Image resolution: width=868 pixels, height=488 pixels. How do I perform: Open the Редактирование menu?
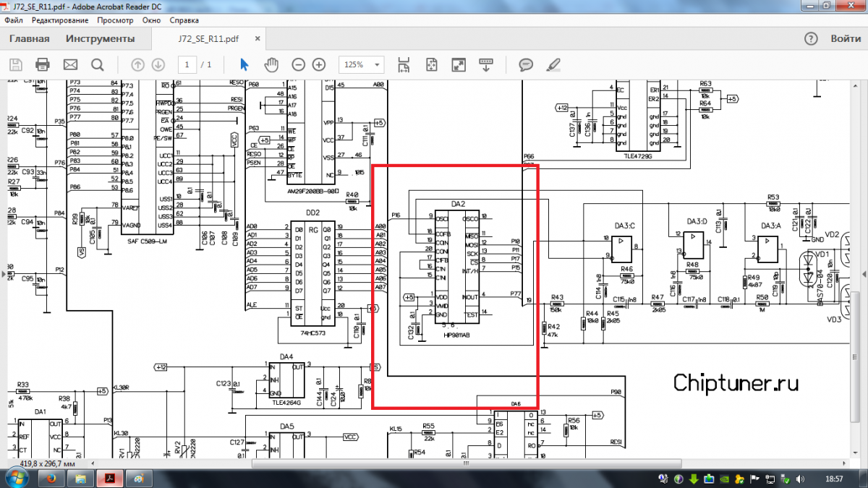coord(60,20)
